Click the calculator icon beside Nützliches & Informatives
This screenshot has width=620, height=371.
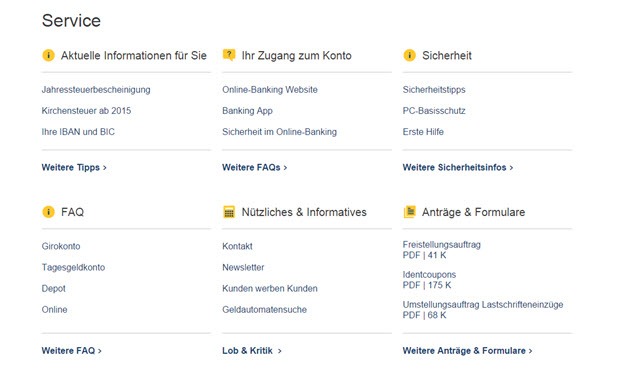229,212
